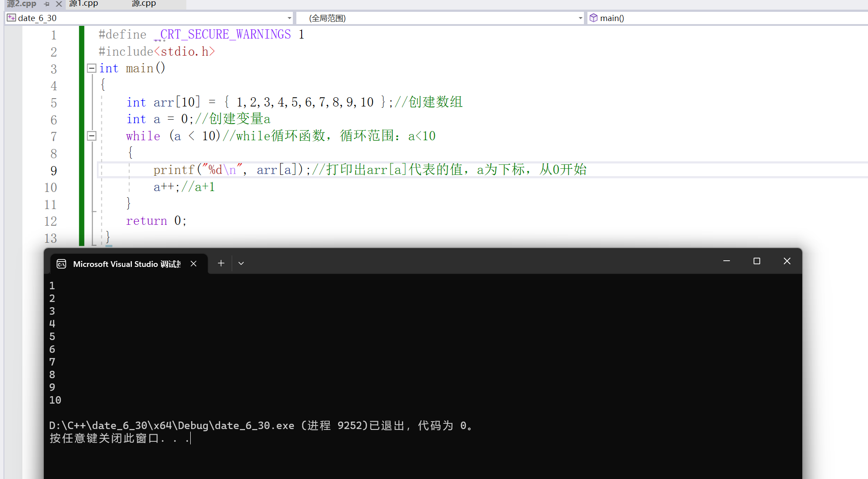Open a new terminal tab with plus
Viewport: 868px width, 479px height.
tap(221, 263)
